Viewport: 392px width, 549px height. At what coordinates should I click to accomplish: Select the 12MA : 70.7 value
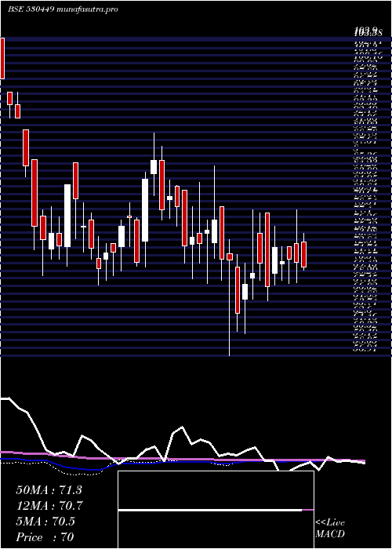pos(49,506)
